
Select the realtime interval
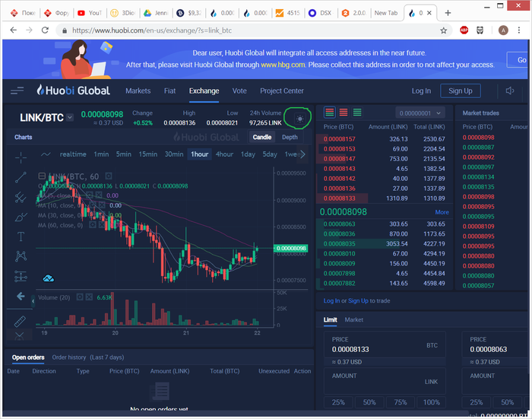click(x=73, y=154)
